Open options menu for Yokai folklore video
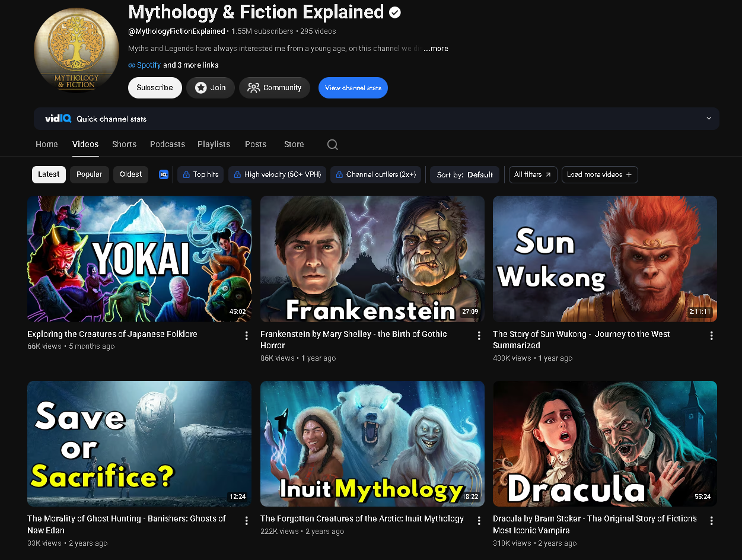Screen dimensions: 742x560 pyautogui.click(x=247, y=336)
